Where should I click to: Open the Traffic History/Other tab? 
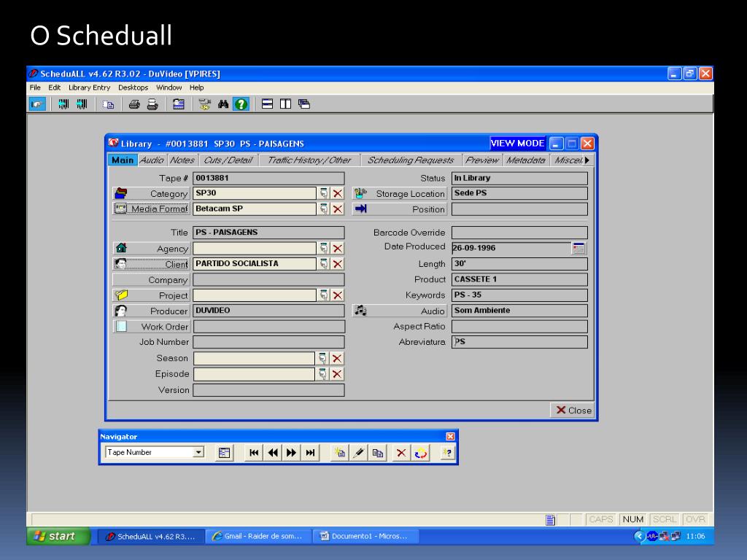[309, 160]
